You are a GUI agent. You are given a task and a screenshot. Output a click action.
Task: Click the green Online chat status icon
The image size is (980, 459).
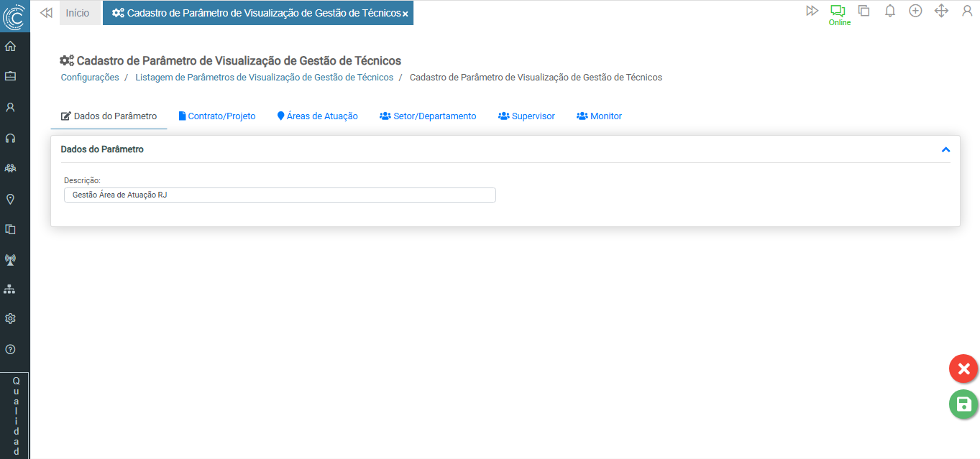838,11
